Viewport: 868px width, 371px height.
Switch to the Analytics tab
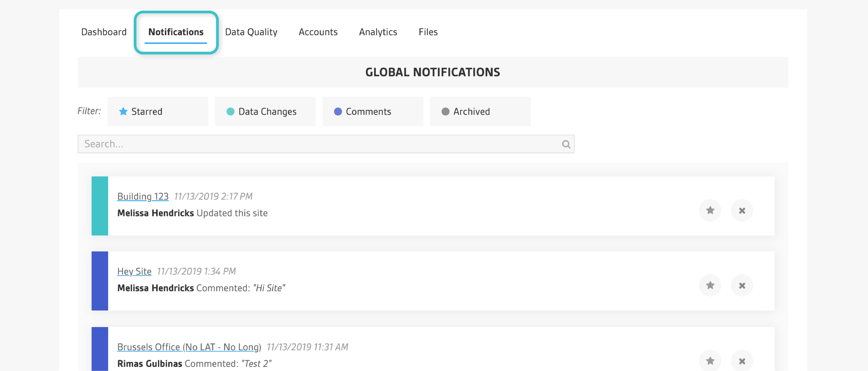378,32
